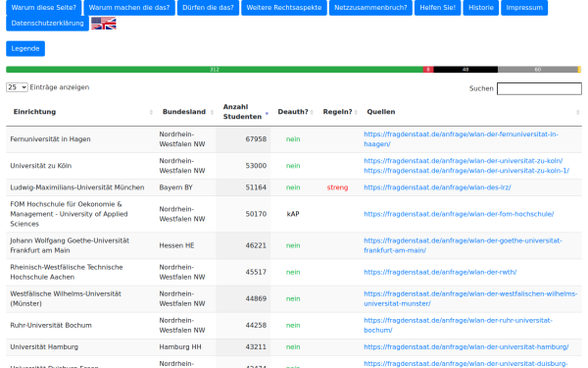Viewport: 588px width, 368px height.
Task: Open 'Weitere Rechtsaspekte' page
Action: (x=284, y=8)
